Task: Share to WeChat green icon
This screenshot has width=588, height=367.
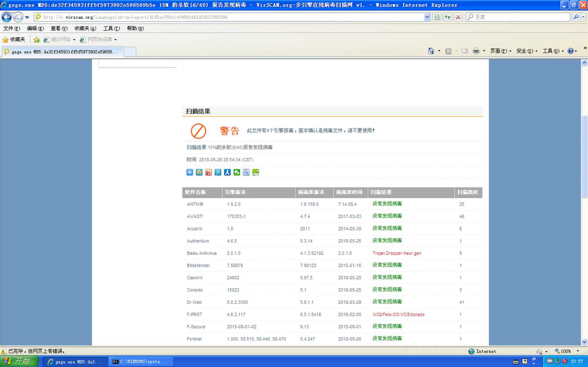Action: coord(237,172)
